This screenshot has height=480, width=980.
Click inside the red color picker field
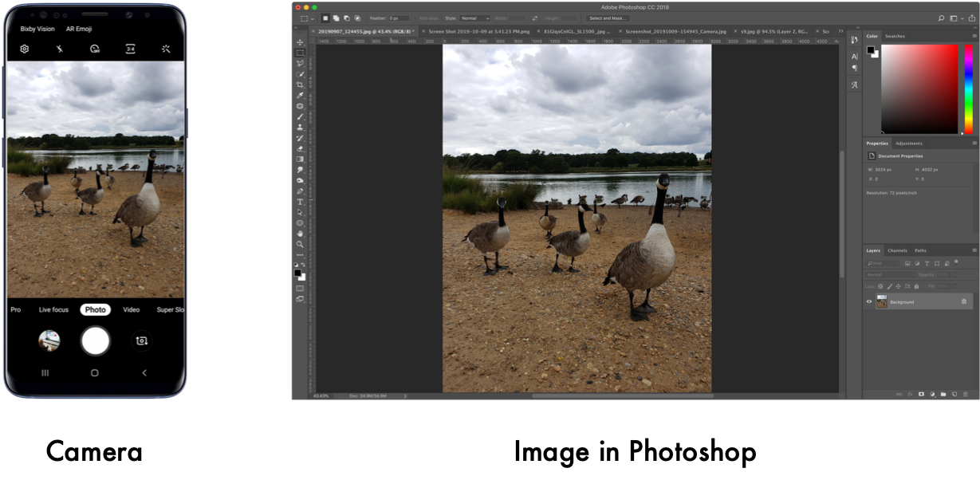pyautogui.click(x=919, y=89)
